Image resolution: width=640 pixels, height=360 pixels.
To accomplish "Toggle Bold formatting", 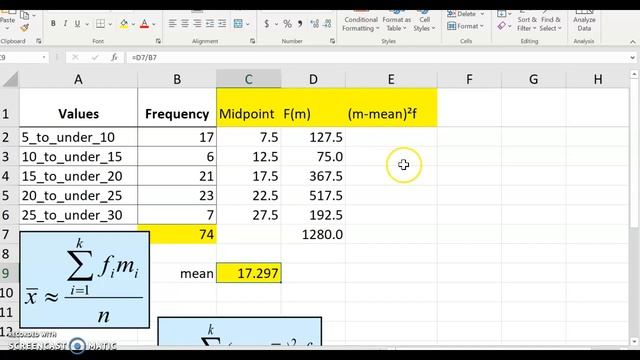I will point(53,24).
